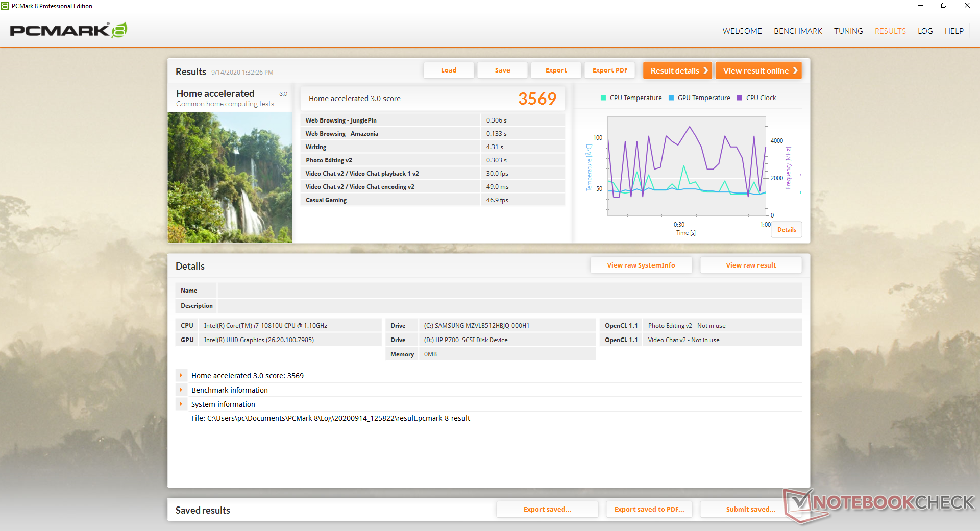Select Casual Gaming row
The image size is (980, 531).
click(433, 200)
